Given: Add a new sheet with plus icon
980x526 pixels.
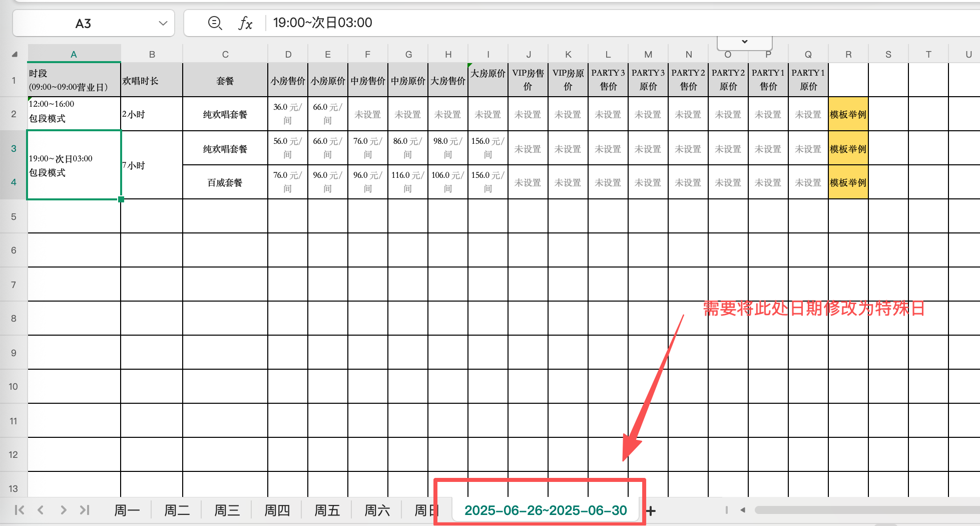Looking at the screenshot, I should [651, 510].
